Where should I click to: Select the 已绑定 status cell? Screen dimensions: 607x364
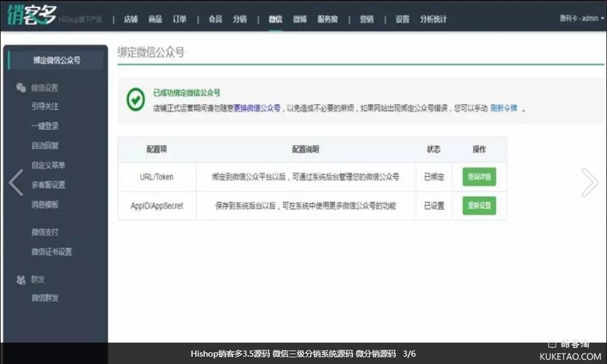[x=434, y=177]
